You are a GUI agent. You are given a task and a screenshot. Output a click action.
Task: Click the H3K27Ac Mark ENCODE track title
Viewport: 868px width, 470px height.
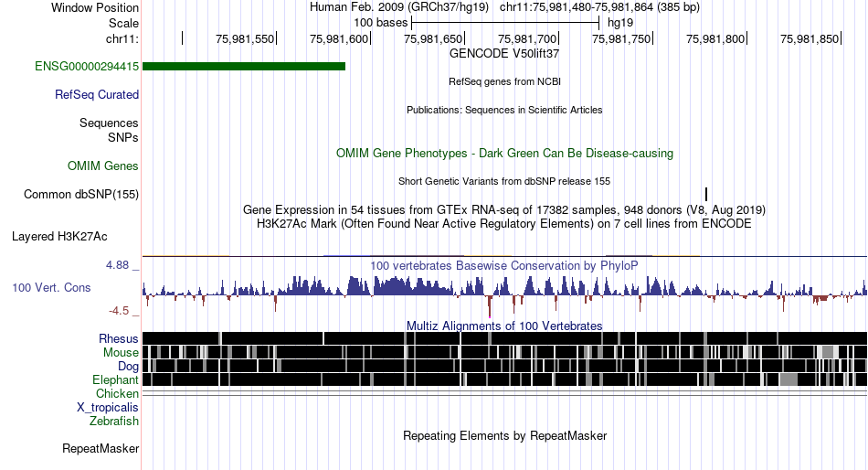(504, 224)
